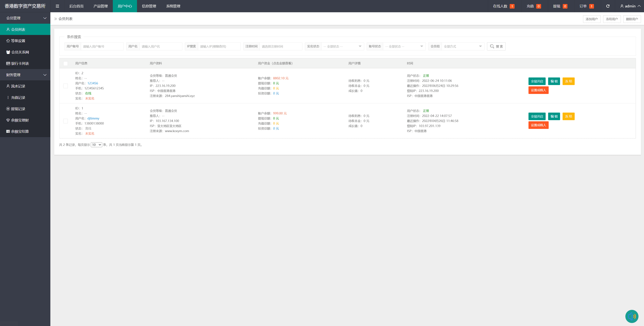Click the sidebar collapse hamburger icon
644x326 pixels.
(x=57, y=6)
